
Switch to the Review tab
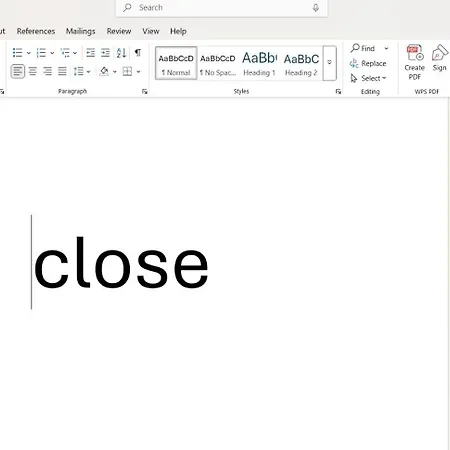(119, 31)
